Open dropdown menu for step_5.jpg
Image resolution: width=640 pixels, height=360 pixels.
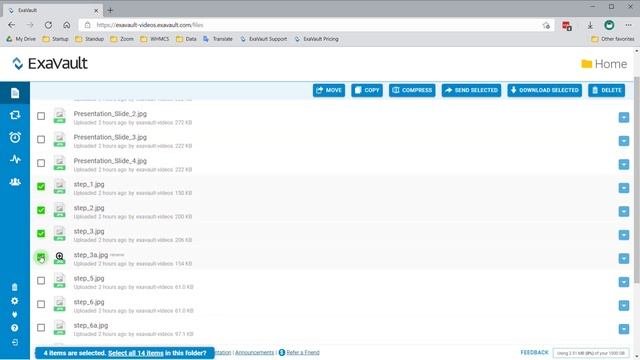tap(624, 282)
